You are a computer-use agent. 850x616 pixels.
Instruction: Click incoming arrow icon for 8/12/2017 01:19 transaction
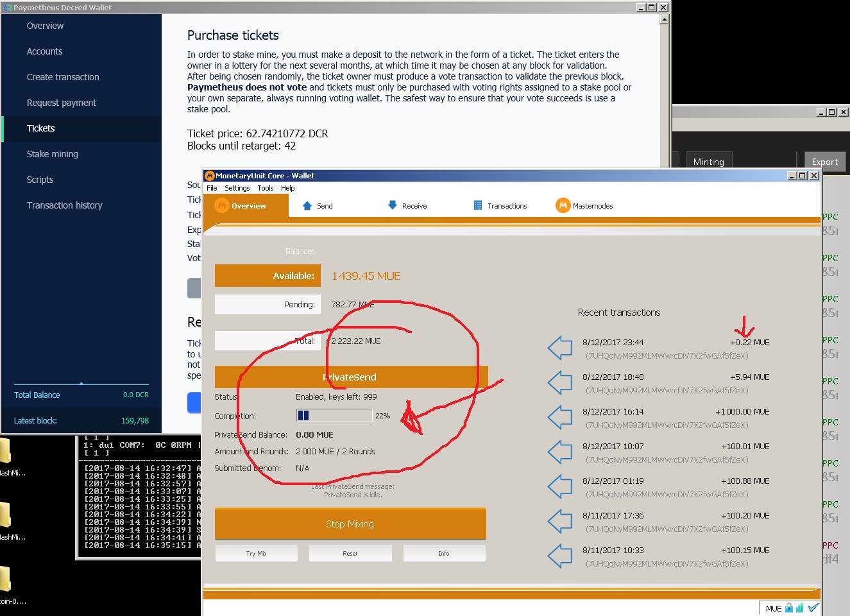[560, 486]
